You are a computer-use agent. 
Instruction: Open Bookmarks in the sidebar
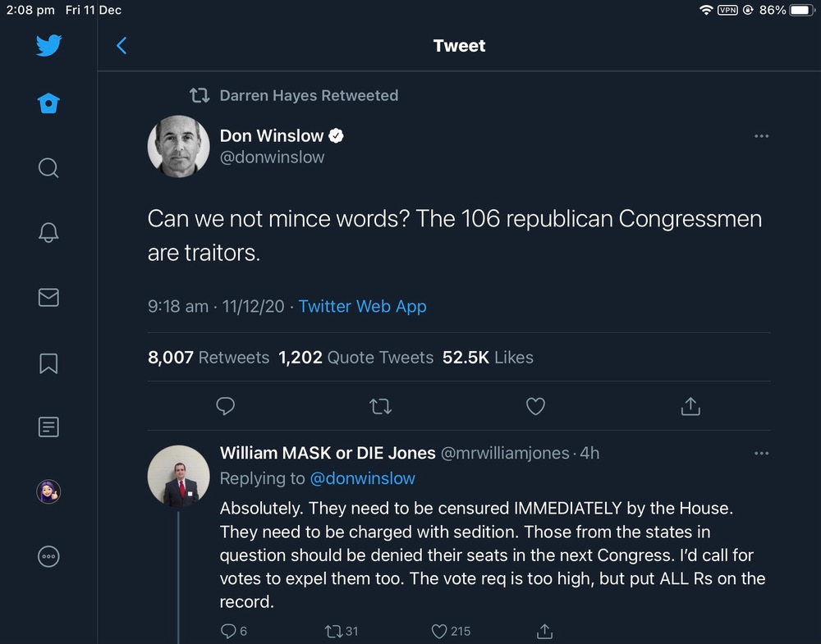(48, 362)
